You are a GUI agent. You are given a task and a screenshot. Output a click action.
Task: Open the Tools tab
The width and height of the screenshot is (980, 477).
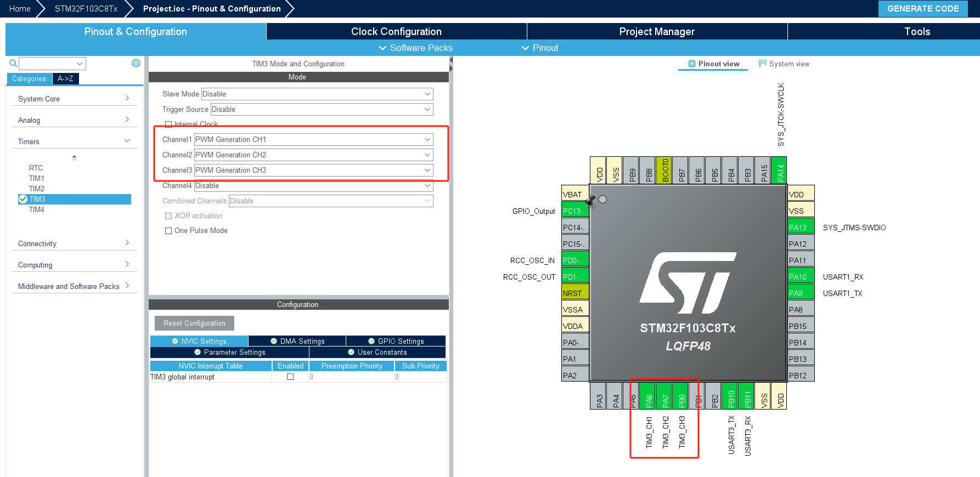(917, 31)
